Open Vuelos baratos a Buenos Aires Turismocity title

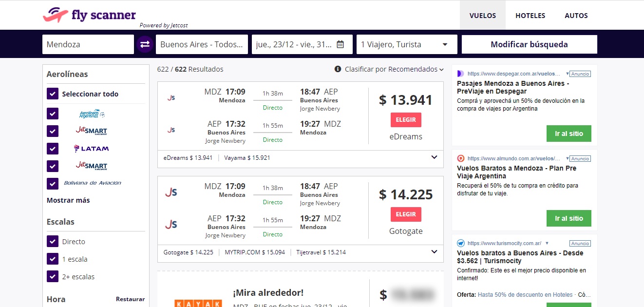520,257
